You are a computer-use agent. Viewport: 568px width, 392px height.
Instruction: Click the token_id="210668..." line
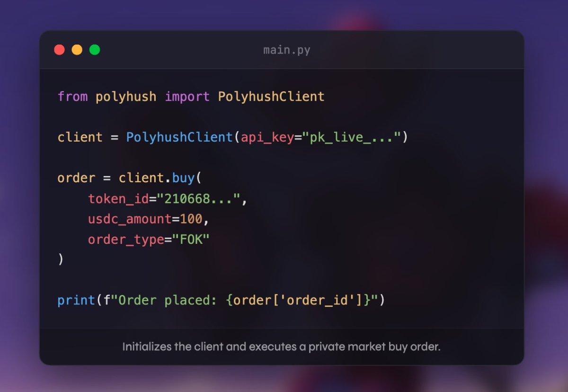[168, 199]
